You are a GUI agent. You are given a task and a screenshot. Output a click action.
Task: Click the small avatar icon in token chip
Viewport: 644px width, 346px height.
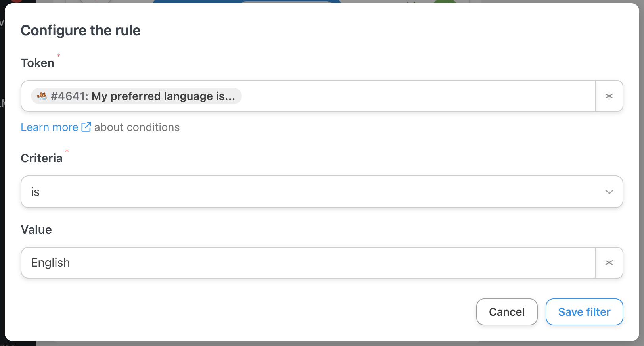(42, 96)
